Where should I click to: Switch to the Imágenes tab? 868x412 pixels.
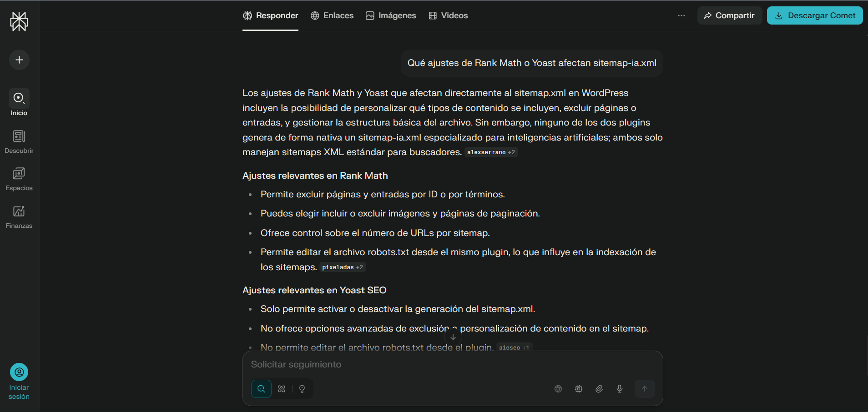pyautogui.click(x=391, y=15)
